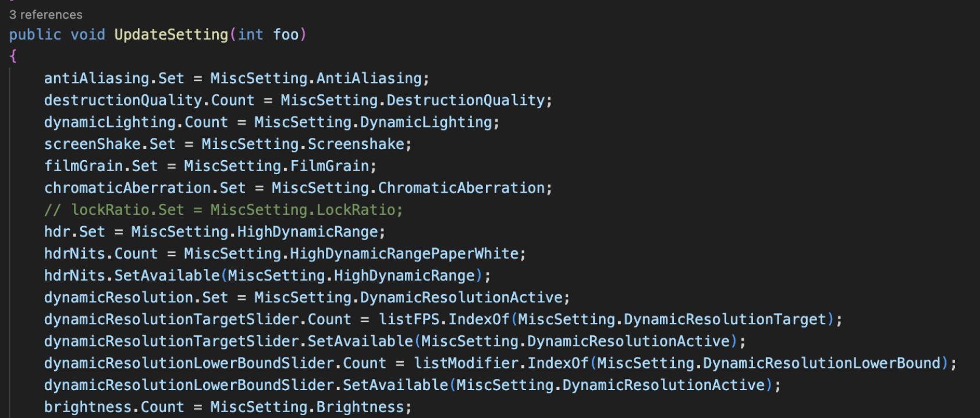Click the antiAliasing.Set assignment line

point(237,79)
